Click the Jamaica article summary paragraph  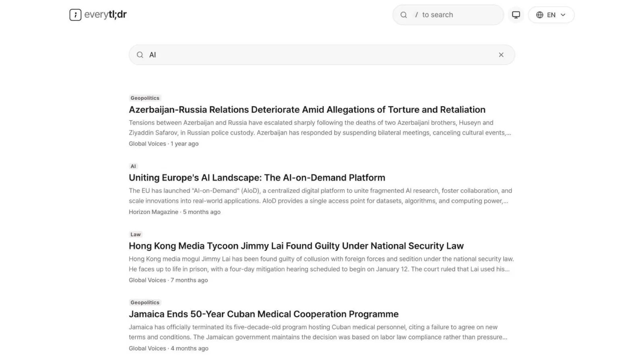tap(318, 332)
